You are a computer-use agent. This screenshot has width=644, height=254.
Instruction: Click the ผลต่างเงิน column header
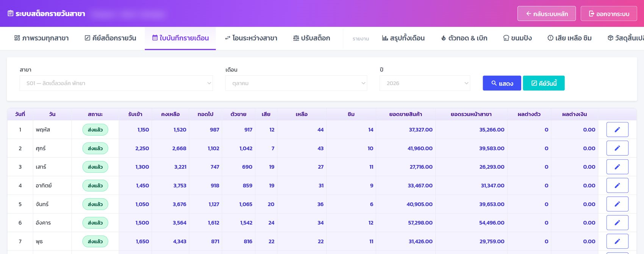click(x=574, y=114)
